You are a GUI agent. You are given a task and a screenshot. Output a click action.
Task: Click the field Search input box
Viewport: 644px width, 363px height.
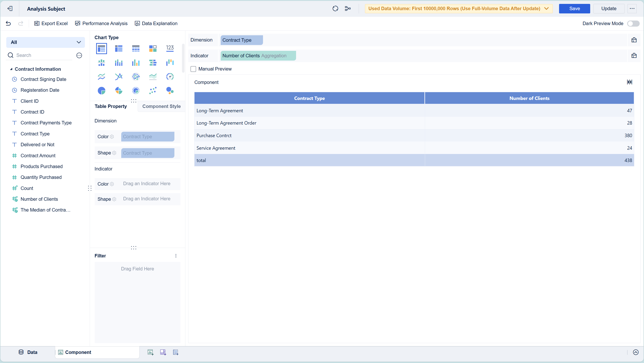(43, 55)
